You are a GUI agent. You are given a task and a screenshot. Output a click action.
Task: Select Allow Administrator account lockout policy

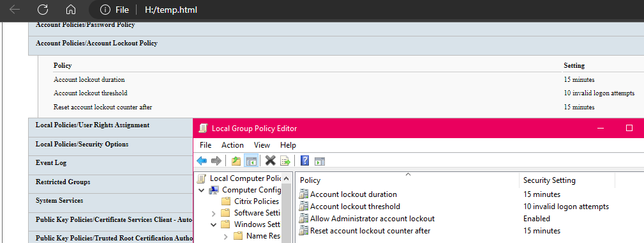click(372, 219)
